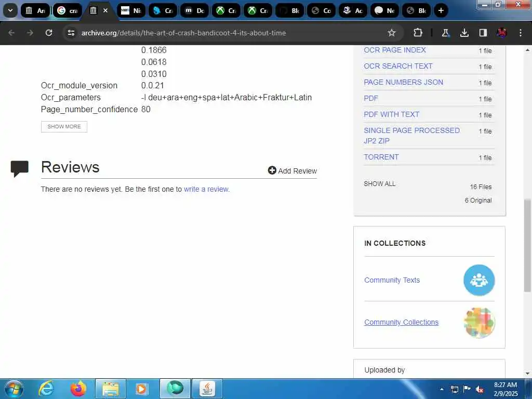Viewport: 532px width, 399px height.
Task: Click the Community Collections round thumbnail
Action: tap(479, 323)
